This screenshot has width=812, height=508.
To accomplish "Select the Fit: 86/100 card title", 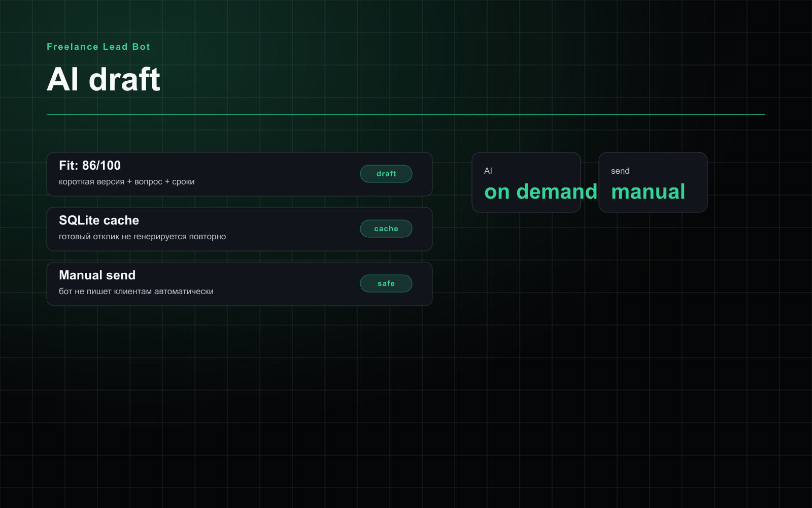I will pos(90,166).
